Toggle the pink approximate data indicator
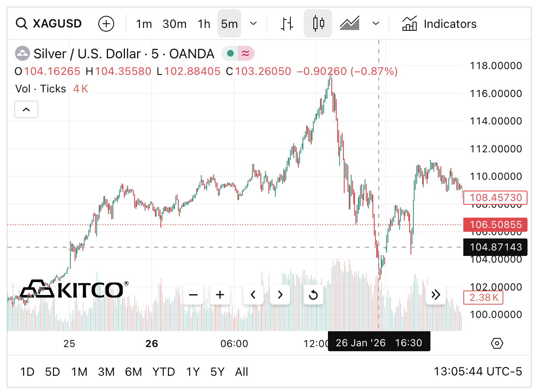535x392 pixels. click(x=246, y=54)
